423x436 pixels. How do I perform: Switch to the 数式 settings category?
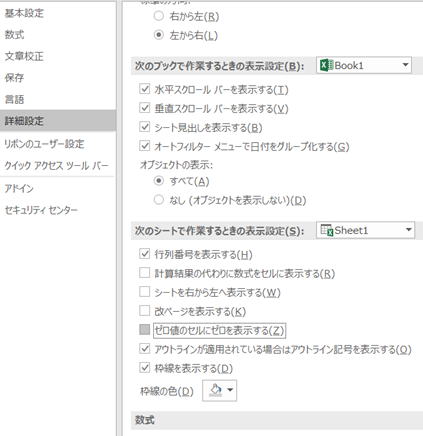point(14,34)
